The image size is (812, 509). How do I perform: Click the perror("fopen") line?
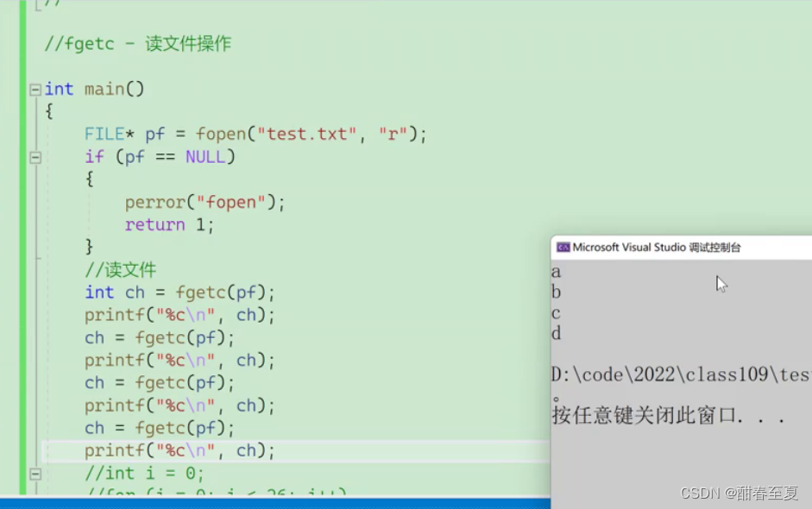coord(205,203)
